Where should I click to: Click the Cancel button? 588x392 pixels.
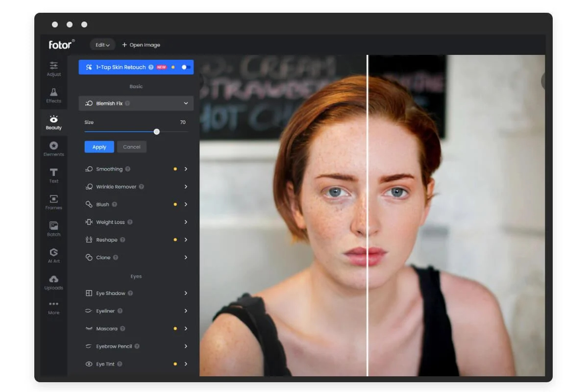pos(131,147)
